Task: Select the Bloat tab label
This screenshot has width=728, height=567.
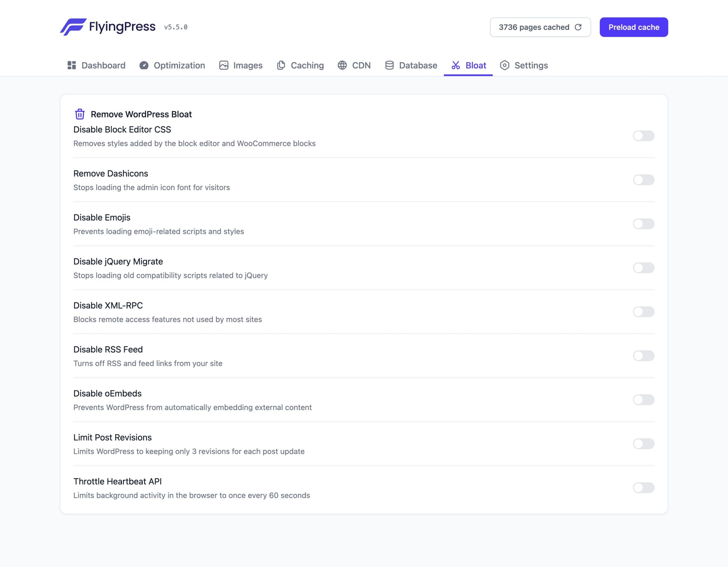Action: coord(476,65)
